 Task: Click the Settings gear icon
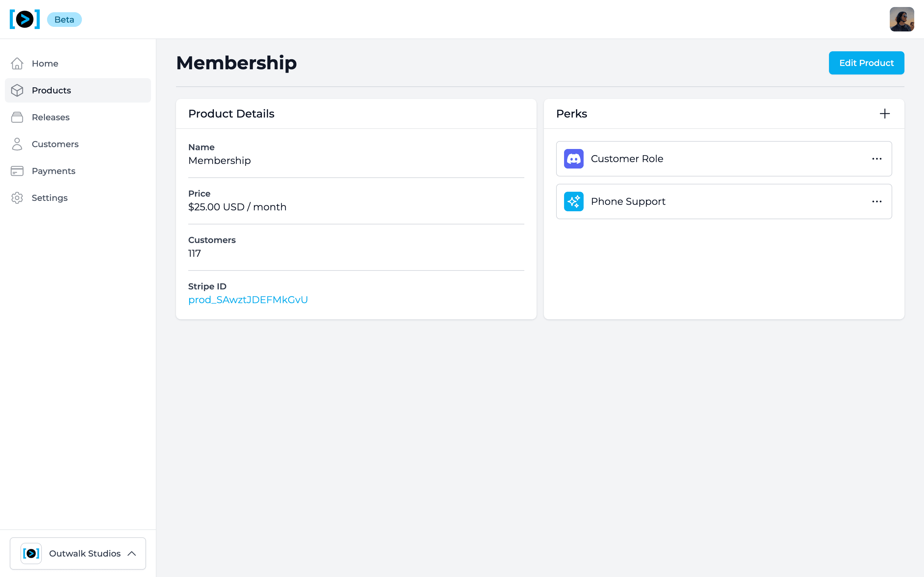click(x=17, y=198)
